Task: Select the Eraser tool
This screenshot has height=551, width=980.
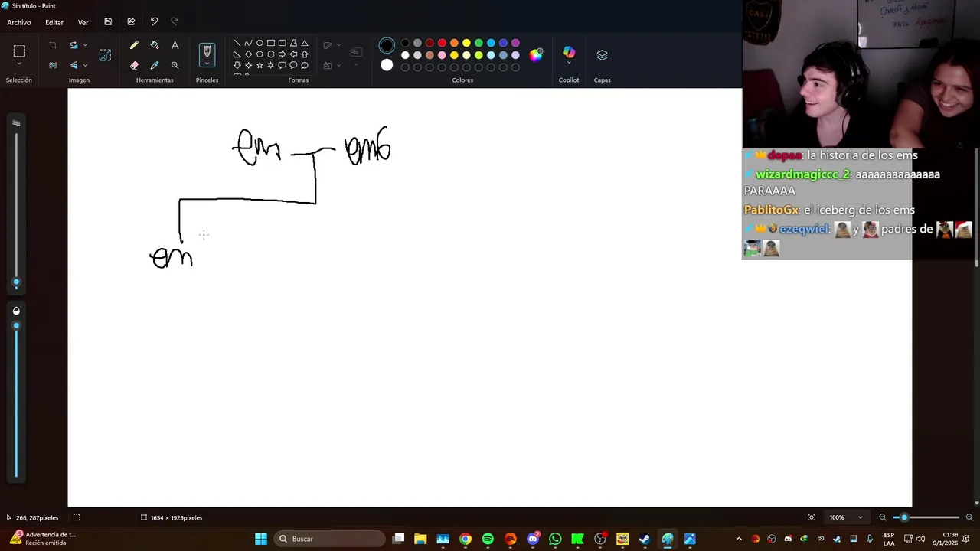Action: click(x=134, y=65)
